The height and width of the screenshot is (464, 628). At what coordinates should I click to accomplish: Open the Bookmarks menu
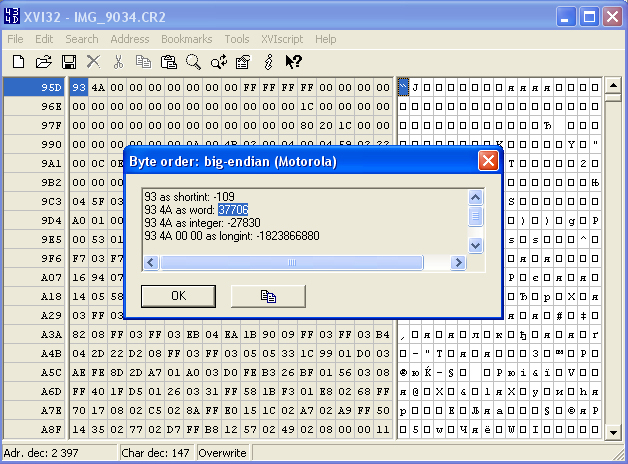tap(186, 39)
